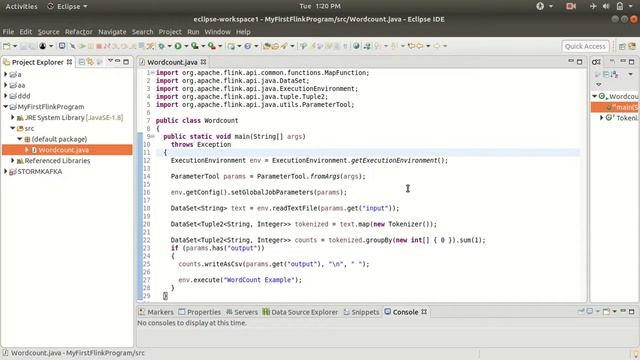
Task: Click the Open Web Browser globe icon
Action: coord(356,46)
